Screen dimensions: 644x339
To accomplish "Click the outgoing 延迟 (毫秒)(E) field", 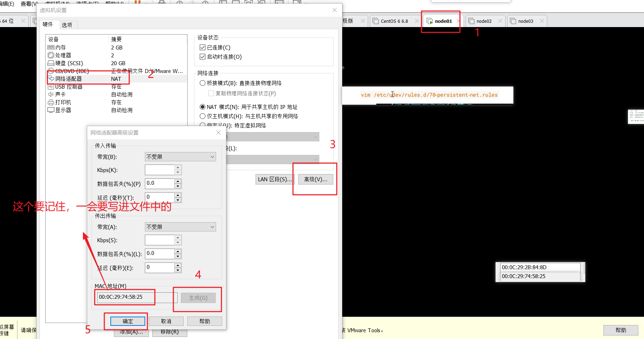I will point(160,268).
